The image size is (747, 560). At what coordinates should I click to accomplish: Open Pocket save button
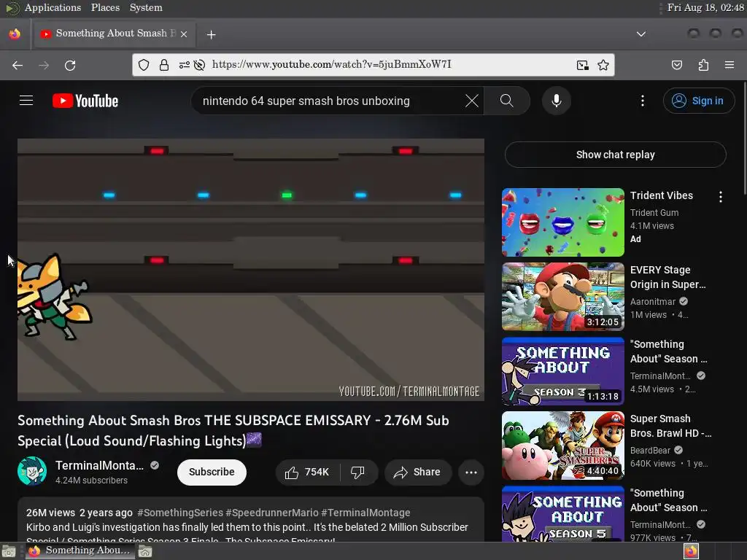click(x=676, y=65)
